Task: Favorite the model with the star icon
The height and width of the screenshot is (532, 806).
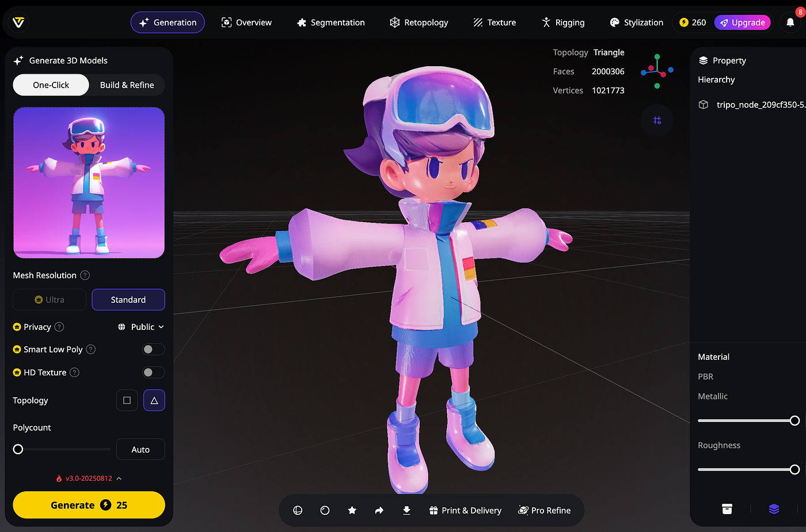Action: (352, 510)
